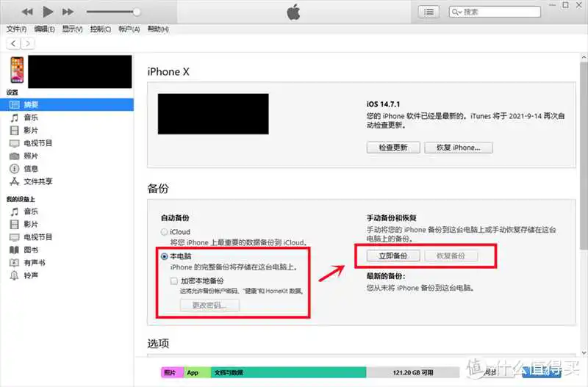Click the 恢复备份 button
The width and height of the screenshot is (588, 387).
[x=451, y=256]
